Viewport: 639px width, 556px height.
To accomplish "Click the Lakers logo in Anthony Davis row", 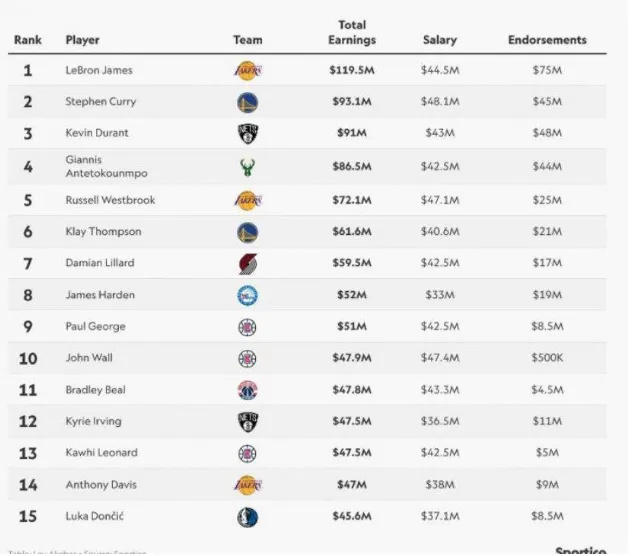I will [247, 485].
